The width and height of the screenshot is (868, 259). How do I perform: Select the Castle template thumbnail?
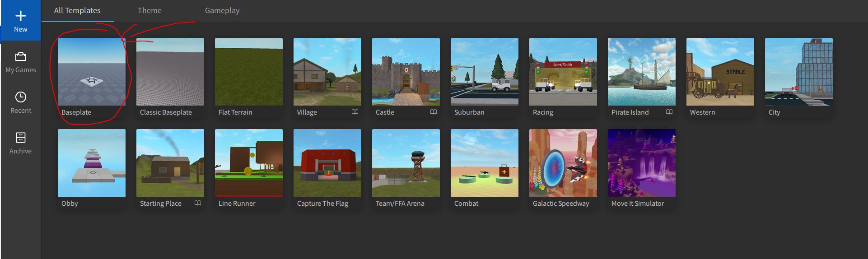(x=406, y=72)
